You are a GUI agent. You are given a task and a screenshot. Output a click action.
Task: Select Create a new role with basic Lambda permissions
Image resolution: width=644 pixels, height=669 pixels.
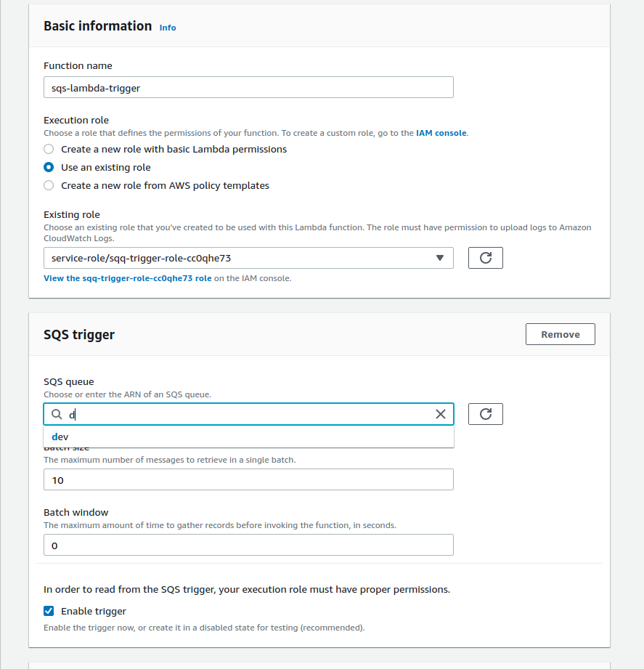(x=49, y=149)
